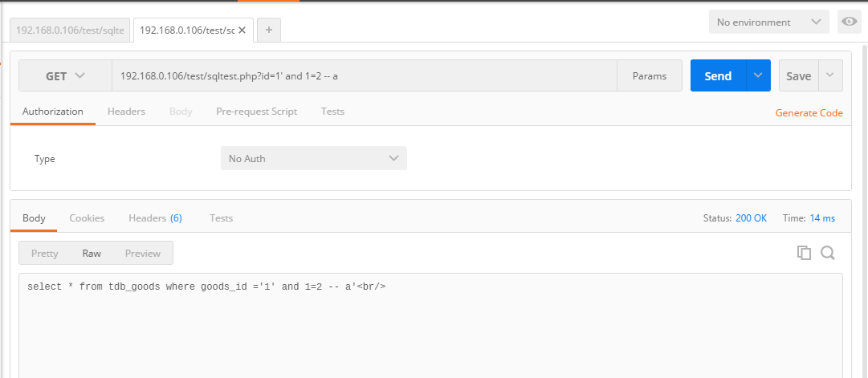Copy response body with the copy icon
Viewport: 868px width, 378px height.
(x=804, y=253)
